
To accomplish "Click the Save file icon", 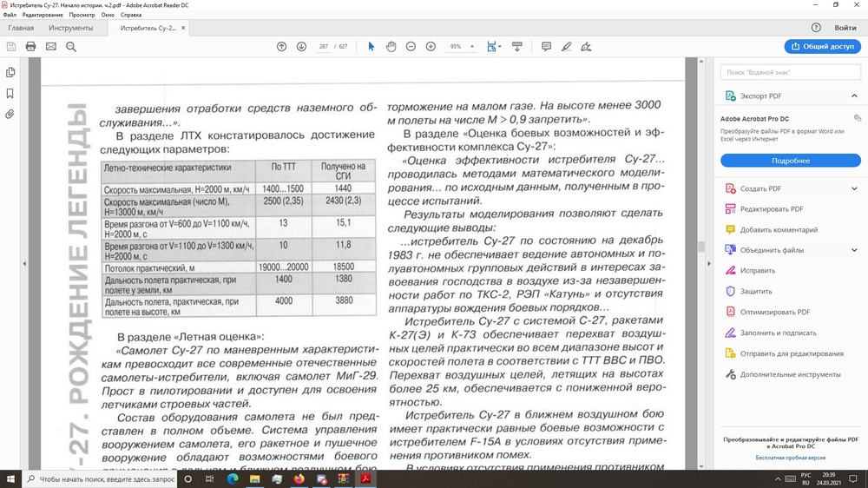I will click(x=11, y=47).
